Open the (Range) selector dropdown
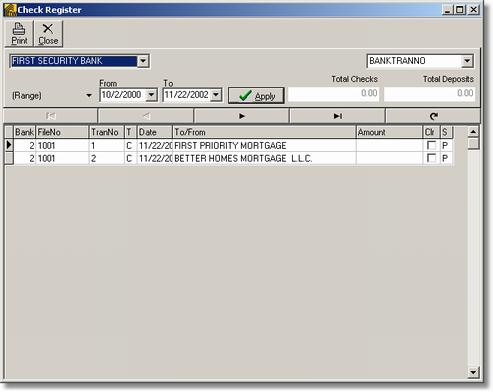 (89, 96)
